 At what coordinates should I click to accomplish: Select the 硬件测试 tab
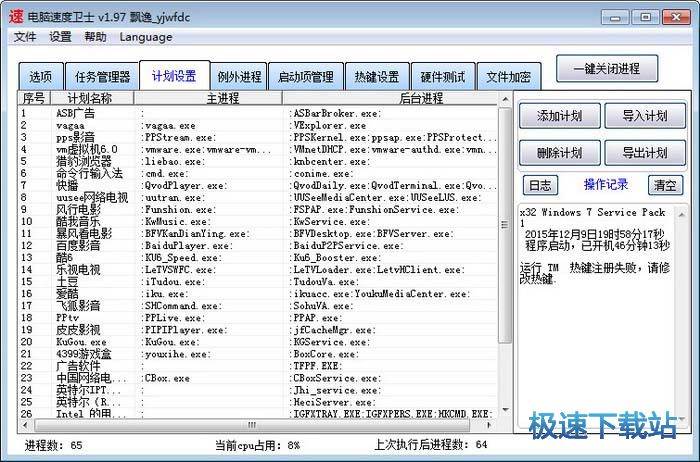(443, 77)
